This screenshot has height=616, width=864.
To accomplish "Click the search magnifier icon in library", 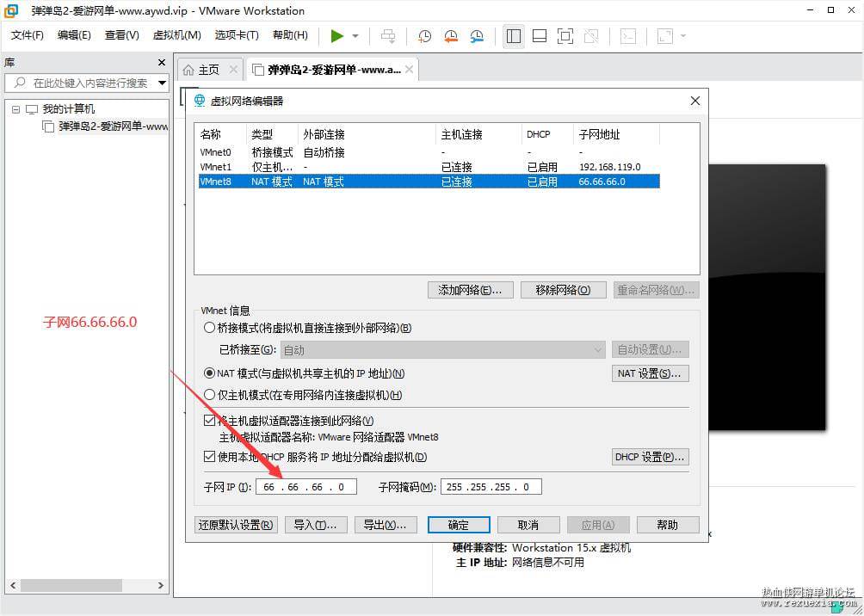I will pos(20,83).
